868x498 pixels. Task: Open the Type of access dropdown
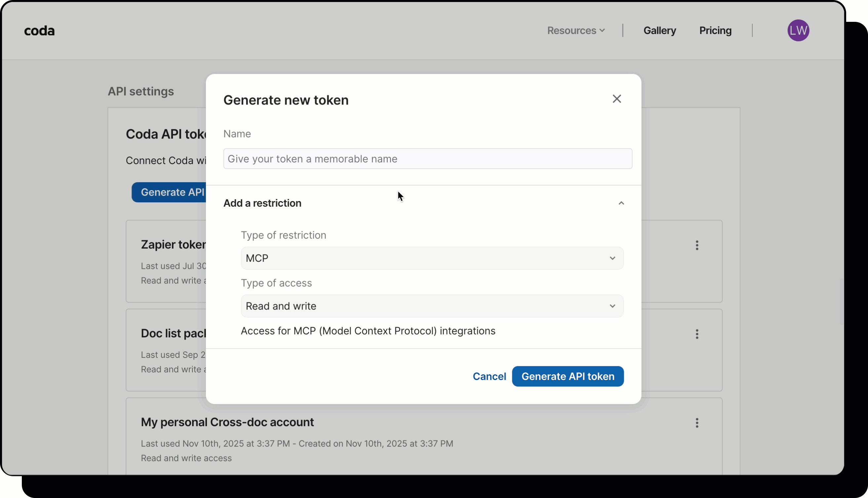pos(431,306)
